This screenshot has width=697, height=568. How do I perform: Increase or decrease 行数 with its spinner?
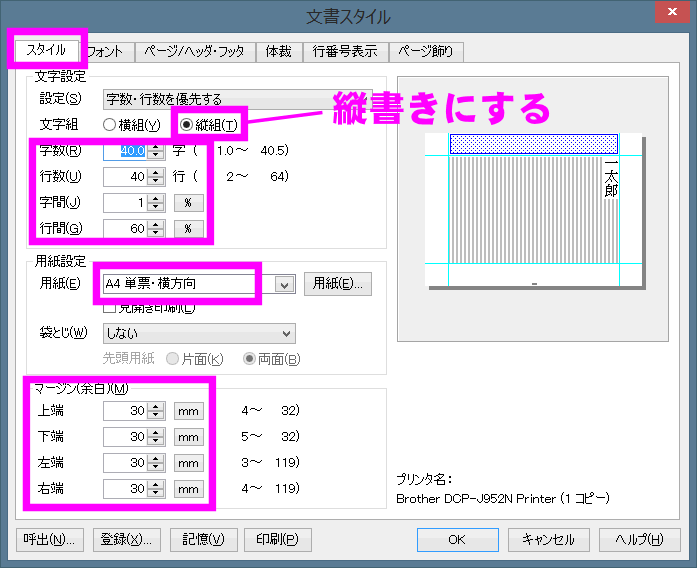(x=155, y=177)
